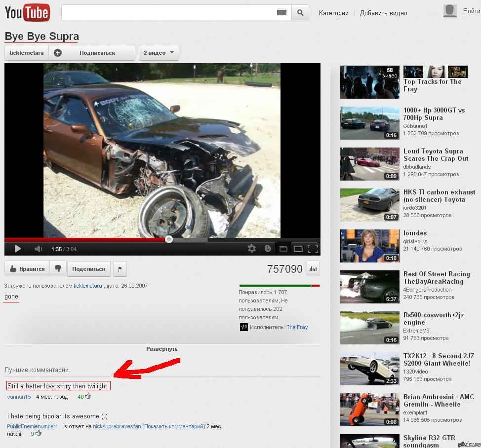Image resolution: width=481 pixels, height=448 pixels.
Task: Flag the video as inappropriate
Action: point(120,269)
